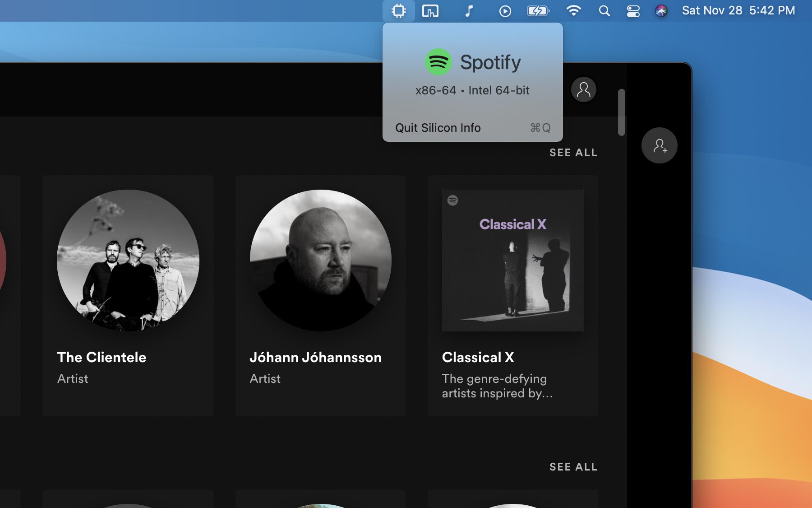Click the add friend icon button

click(659, 145)
